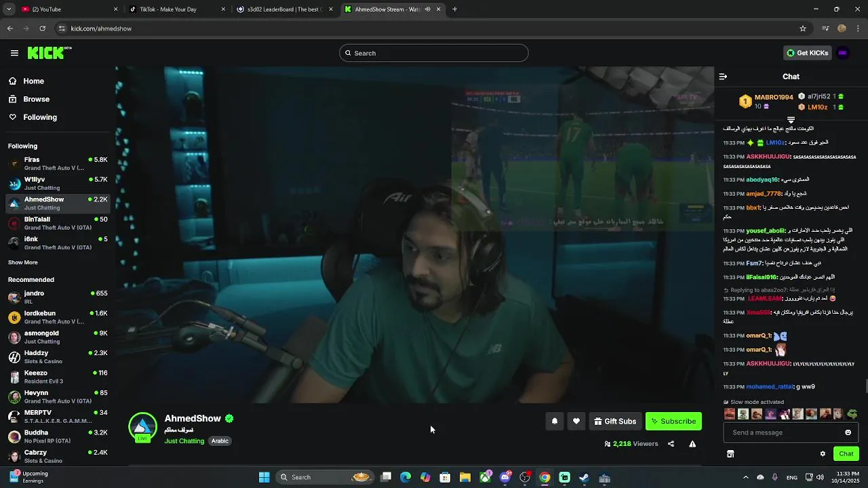Click mohamed_rattal username in chat
The height and width of the screenshot is (488, 868).
click(x=770, y=386)
